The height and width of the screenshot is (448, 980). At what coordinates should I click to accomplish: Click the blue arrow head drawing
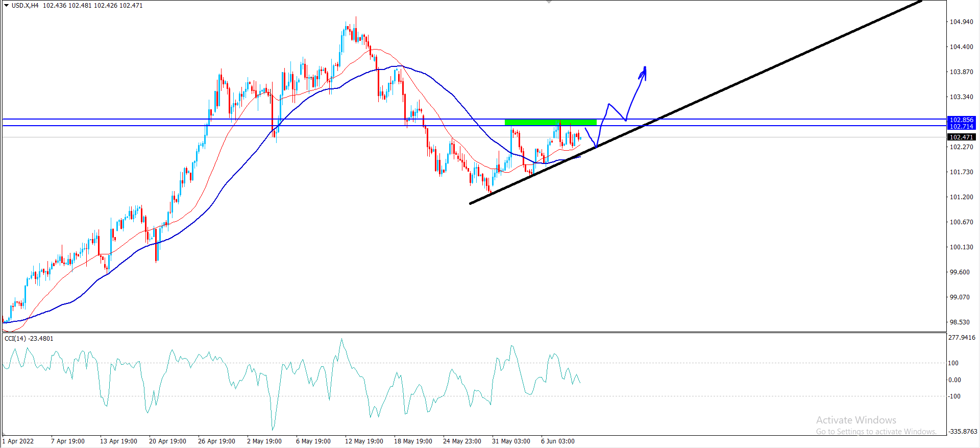point(644,73)
